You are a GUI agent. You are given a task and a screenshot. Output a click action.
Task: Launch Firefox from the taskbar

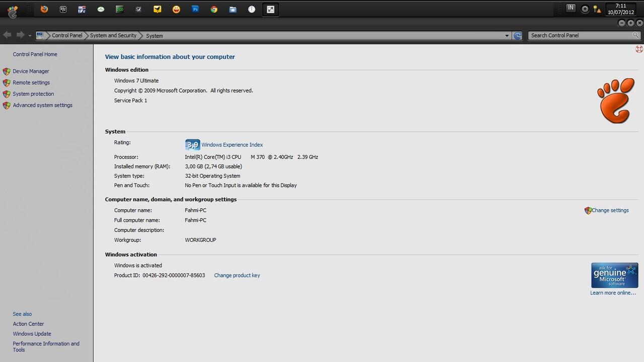click(x=44, y=9)
